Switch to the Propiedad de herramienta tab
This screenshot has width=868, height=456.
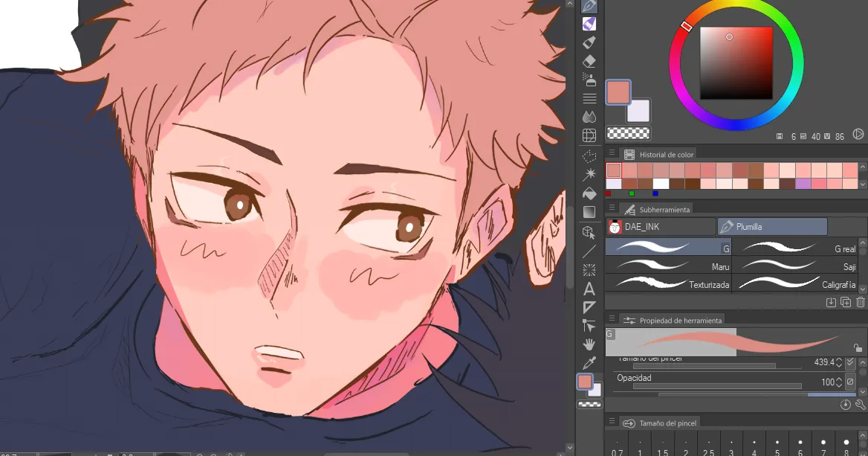tap(672, 321)
